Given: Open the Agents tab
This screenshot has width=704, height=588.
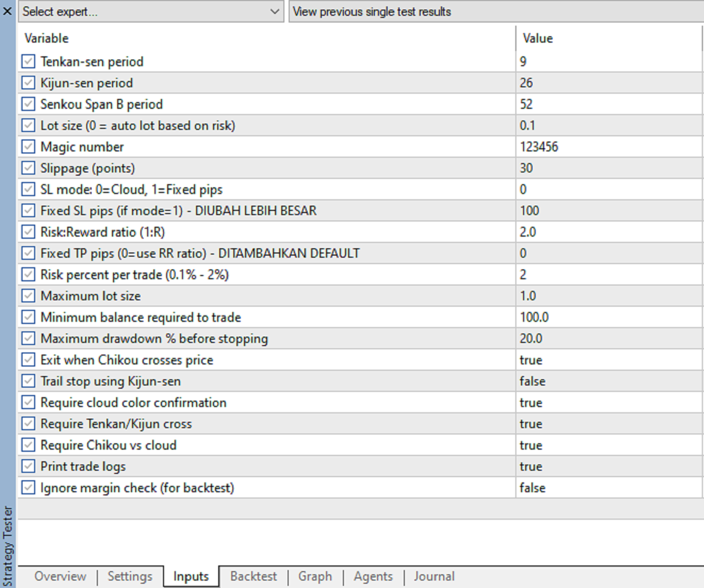Looking at the screenshot, I should (x=373, y=576).
